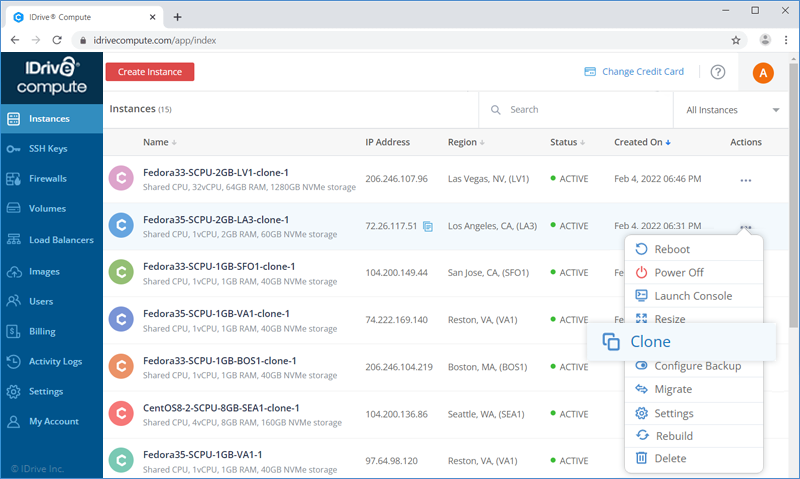Image resolution: width=800 pixels, height=479 pixels.
Task: Click teal avatar of Fedora35-SCPU-1GB-VA1-1
Action: tap(121, 460)
